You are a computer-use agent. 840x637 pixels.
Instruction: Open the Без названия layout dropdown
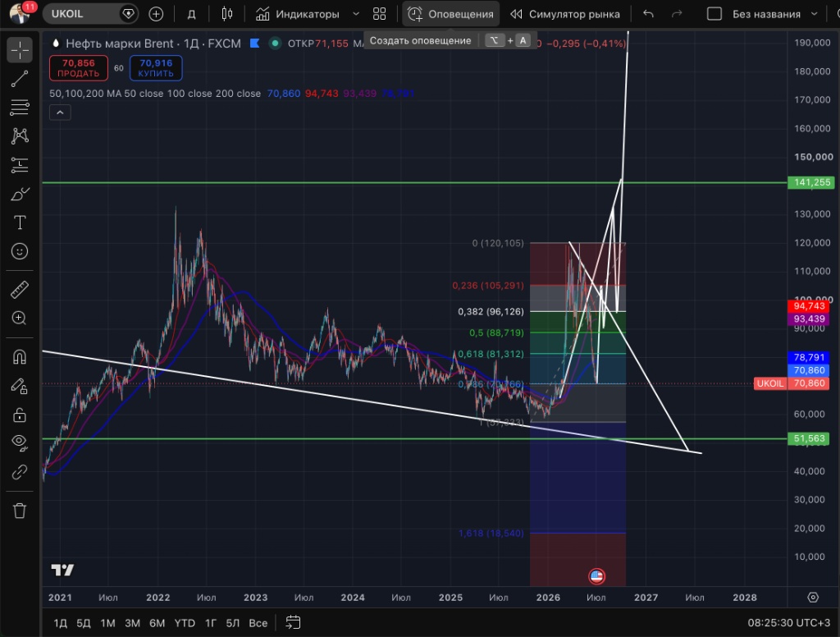coord(815,14)
